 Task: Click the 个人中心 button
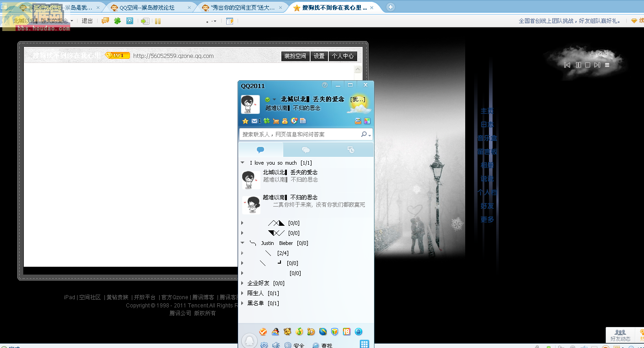[343, 56]
